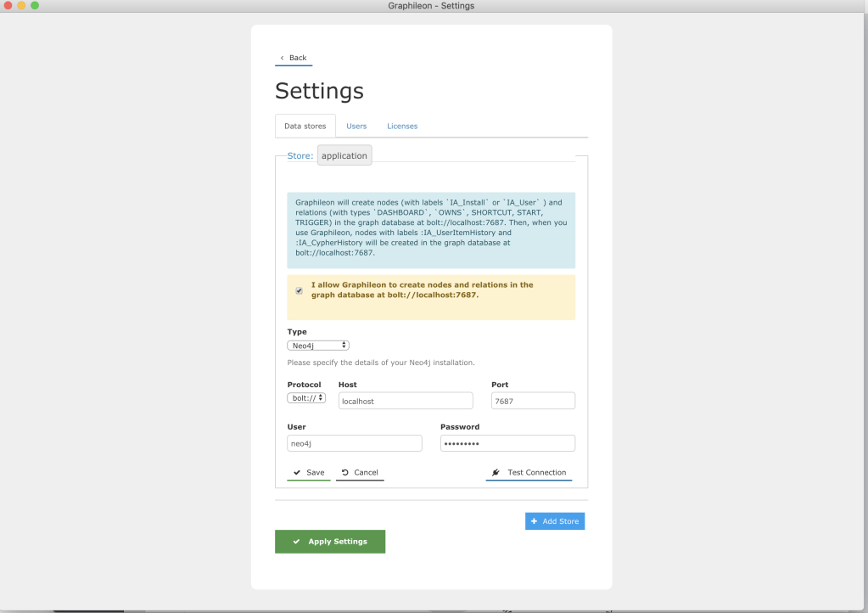This screenshot has height=613, width=868.
Task: Click the Host field containing localhost
Action: pyautogui.click(x=405, y=401)
